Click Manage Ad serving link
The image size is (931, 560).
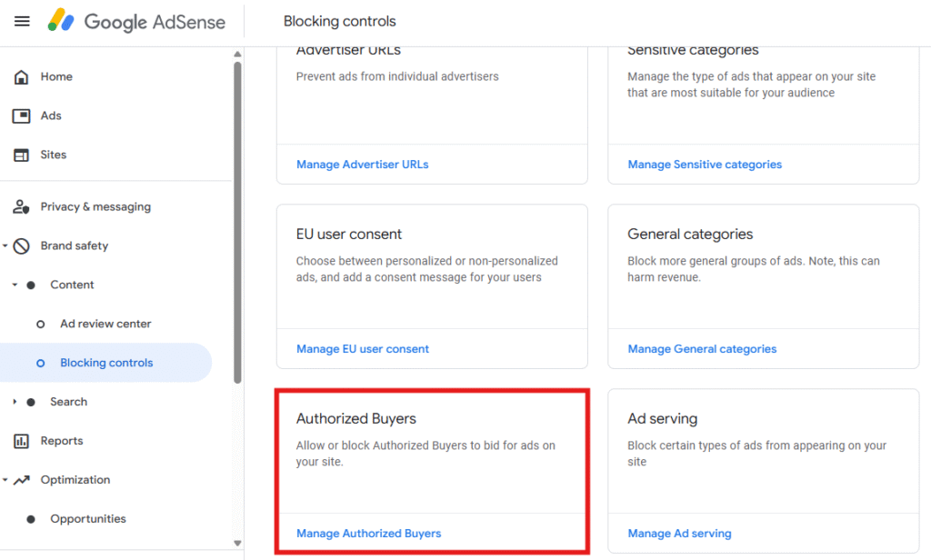click(679, 534)
